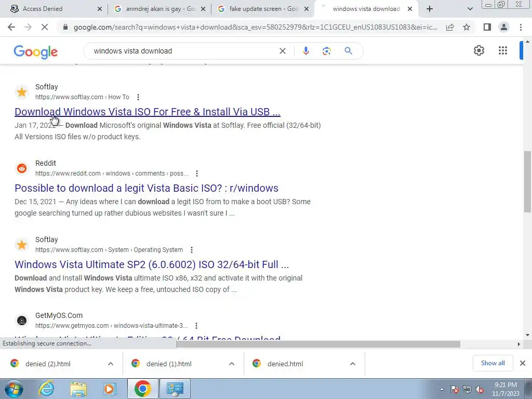Click the GetMyOS.Com favicon

[x=22, y=321]
